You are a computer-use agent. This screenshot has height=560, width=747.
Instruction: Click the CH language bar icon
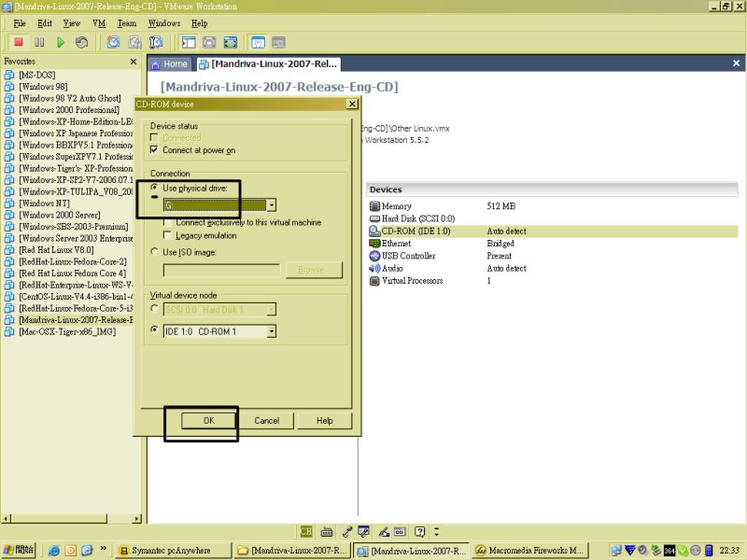(306, 531)
